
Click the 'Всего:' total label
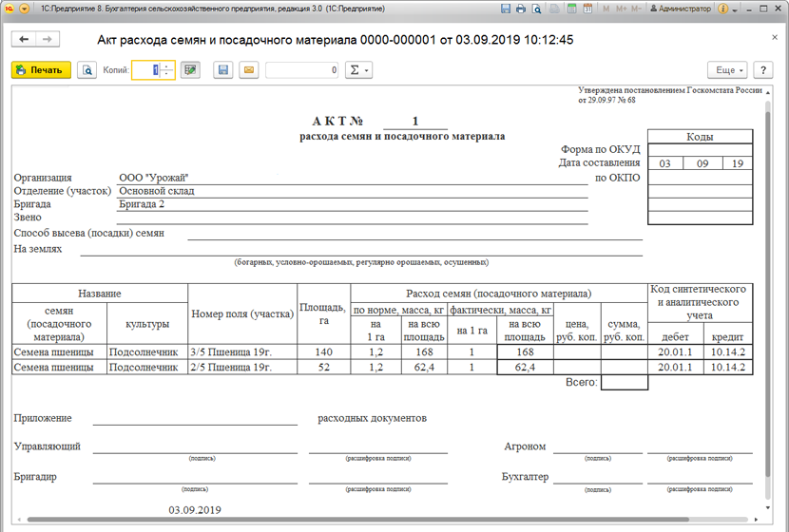coord(581,382)
